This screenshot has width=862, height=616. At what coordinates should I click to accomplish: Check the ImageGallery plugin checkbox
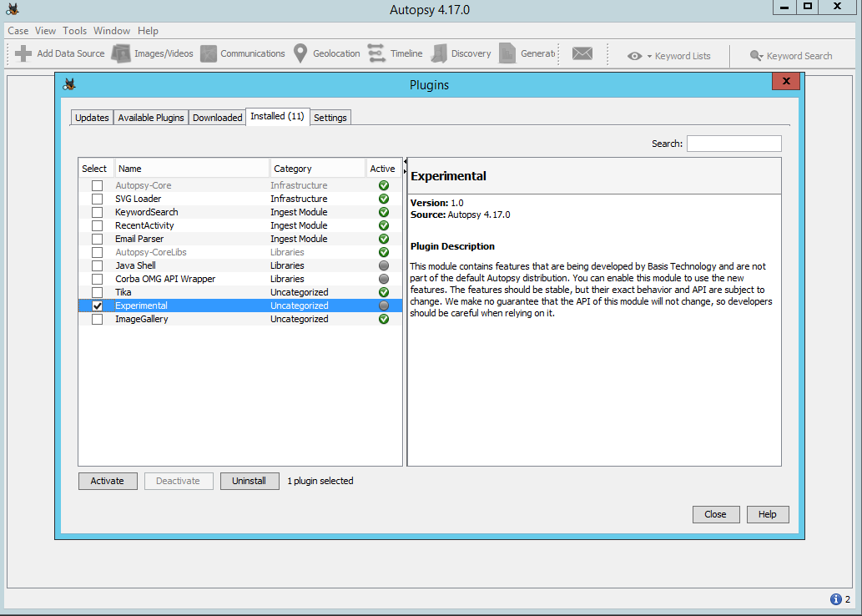click(x=98, y=320)
